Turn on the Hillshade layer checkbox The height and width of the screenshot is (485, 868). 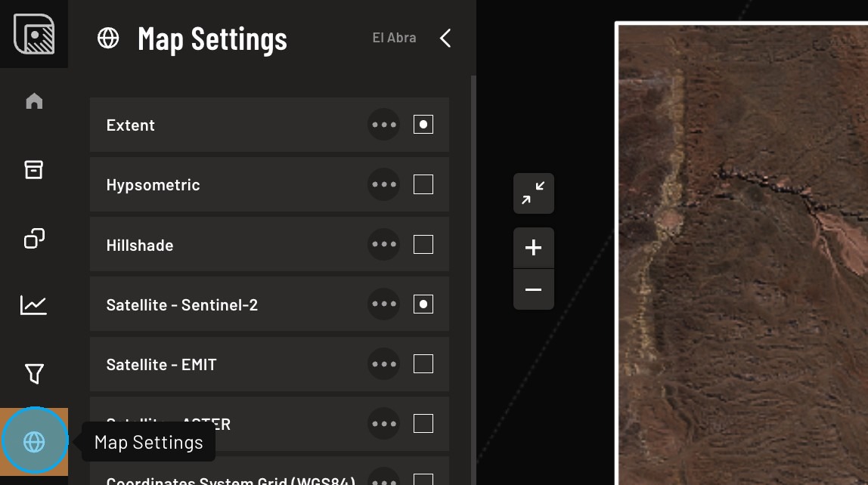423,245
